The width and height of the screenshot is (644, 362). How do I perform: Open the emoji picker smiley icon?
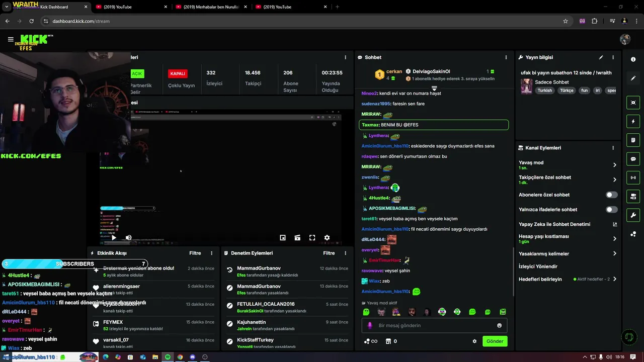click(x=499, y=325)
